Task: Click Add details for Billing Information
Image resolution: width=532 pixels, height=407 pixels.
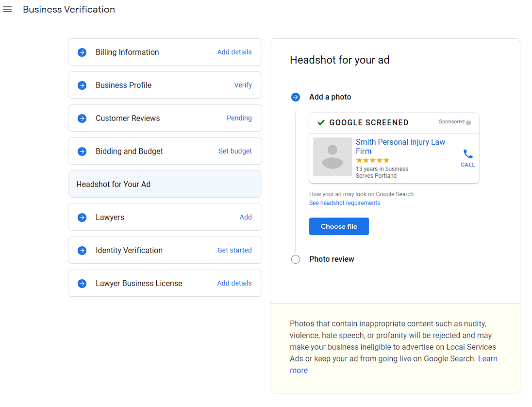Action: 234,52
